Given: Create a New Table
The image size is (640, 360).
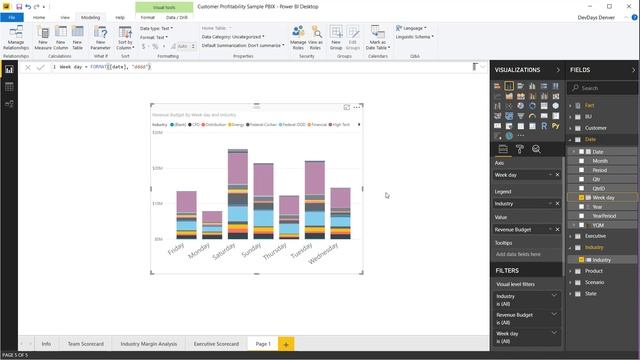Looking at the screenshot, I should pyautogui.click(x=77, y=37).
